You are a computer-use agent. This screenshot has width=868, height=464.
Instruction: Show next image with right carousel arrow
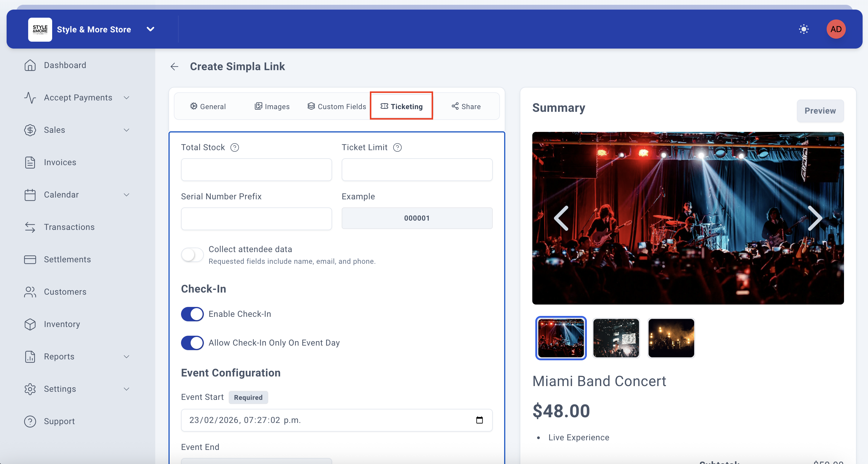(814, 218)
